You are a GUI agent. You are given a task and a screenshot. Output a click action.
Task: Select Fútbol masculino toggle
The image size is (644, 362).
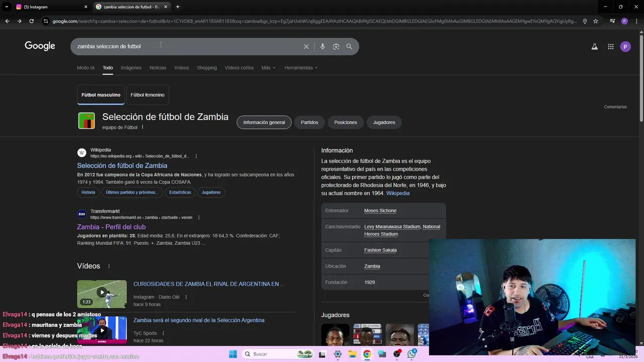pos(101,95)
